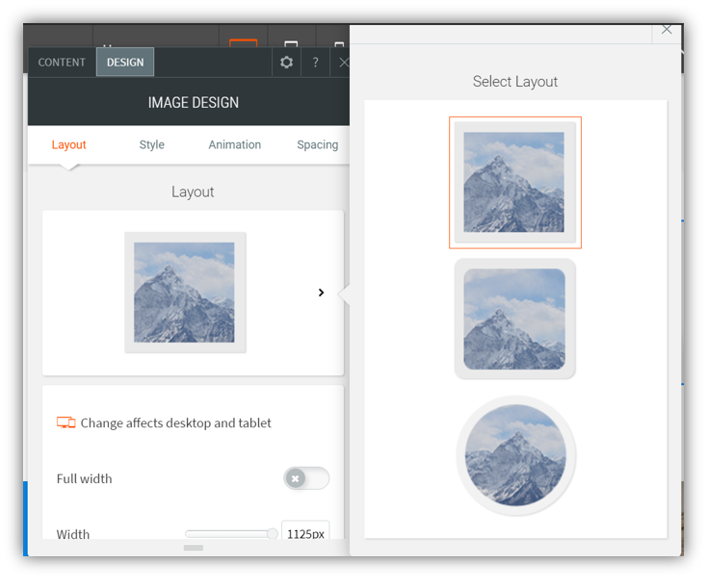Viewport: 706px width, 588px height.
Task: Close the Image Design panel
Action: tap(342, 63)
